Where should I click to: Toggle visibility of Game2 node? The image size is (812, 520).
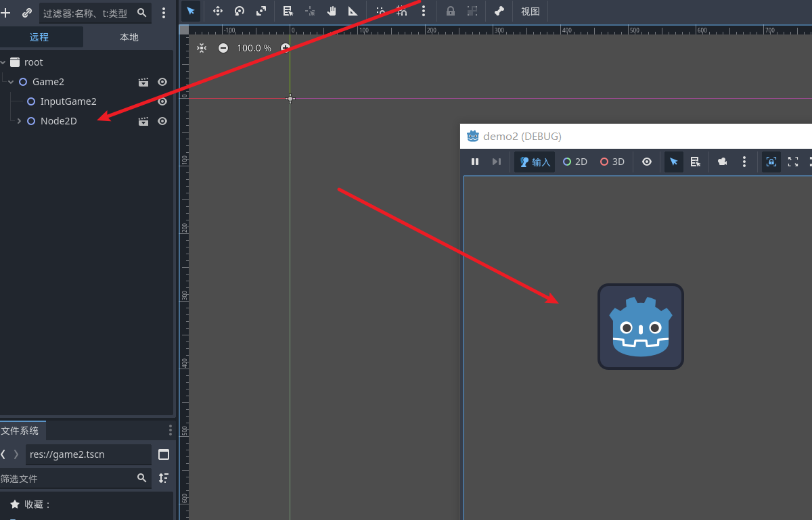[x=162, y=82]
